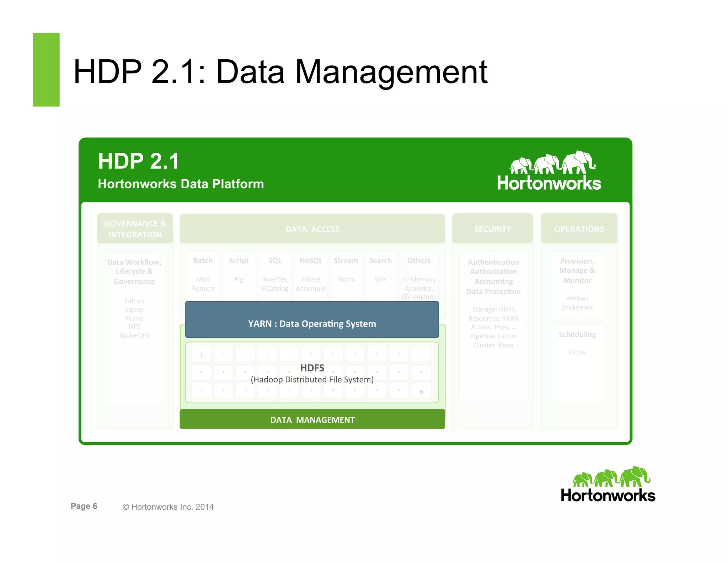This screenshot has height=562, width=728.
Task: Click the Map Reduce text
Action: click(203, 284)
